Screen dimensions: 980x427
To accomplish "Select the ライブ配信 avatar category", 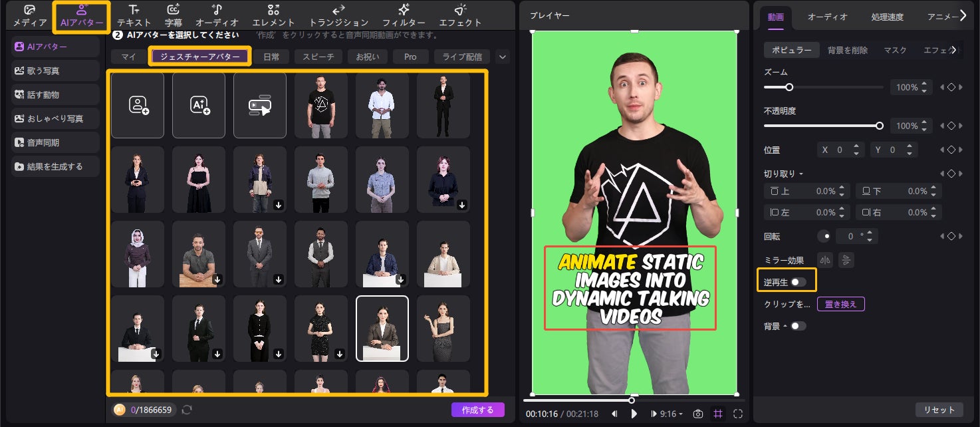I will pyautogui.click(x=462, y=57).
